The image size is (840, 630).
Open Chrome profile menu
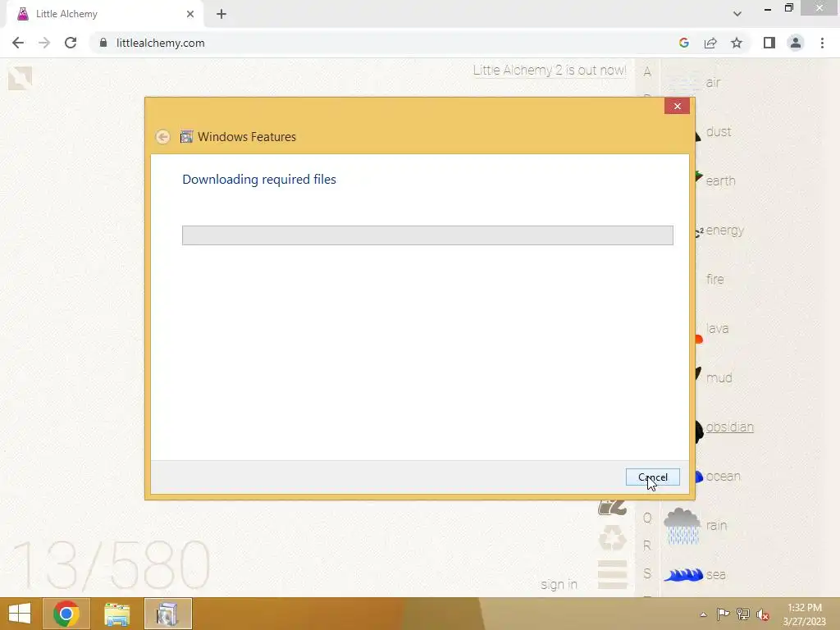[x=796, y=43]
